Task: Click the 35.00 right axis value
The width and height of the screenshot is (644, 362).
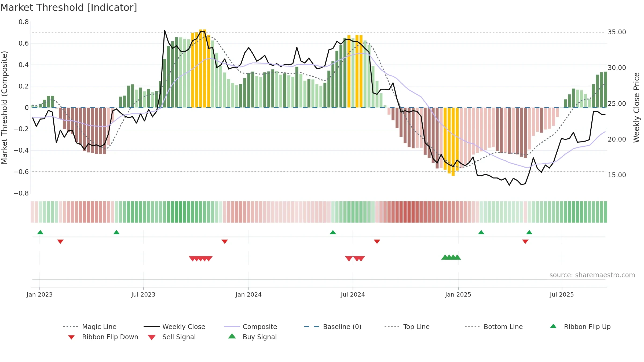Action: coord(617,32)
